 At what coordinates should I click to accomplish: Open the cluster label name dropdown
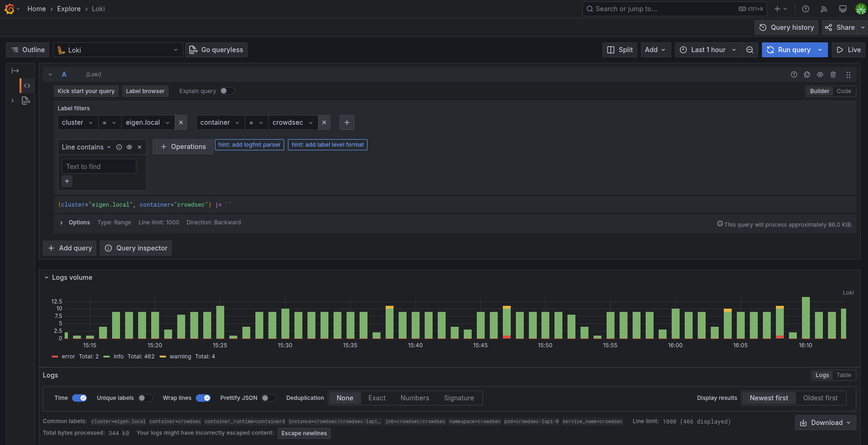pos(78,122)
